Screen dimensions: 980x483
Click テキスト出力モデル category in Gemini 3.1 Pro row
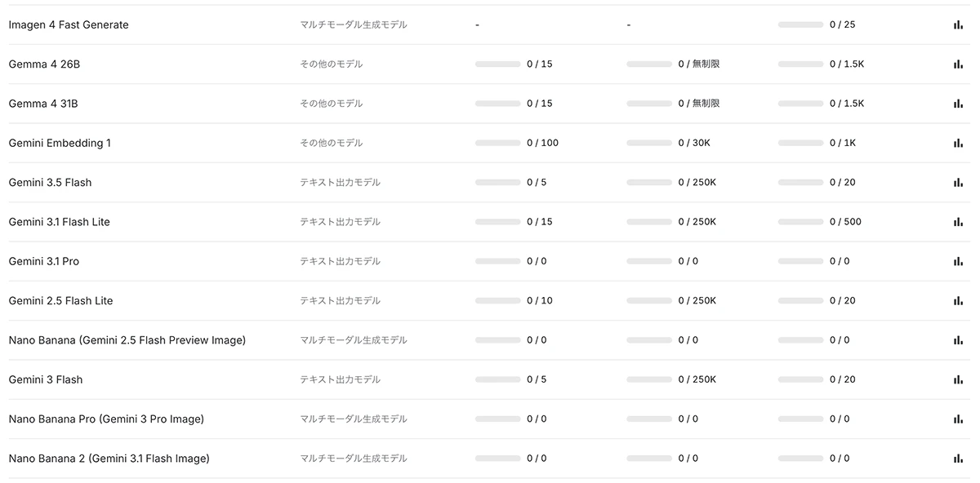[341, 261]
